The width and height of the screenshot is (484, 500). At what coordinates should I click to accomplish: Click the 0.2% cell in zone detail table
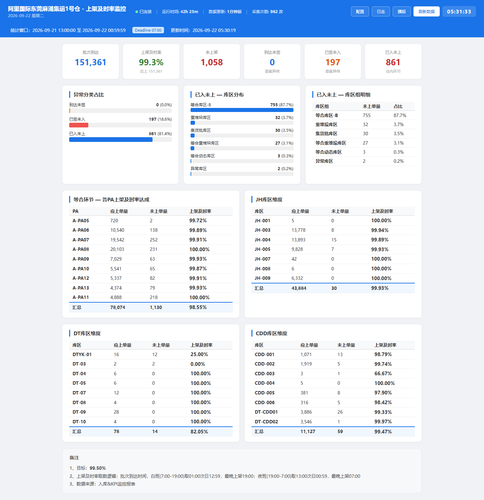point(399,161)
